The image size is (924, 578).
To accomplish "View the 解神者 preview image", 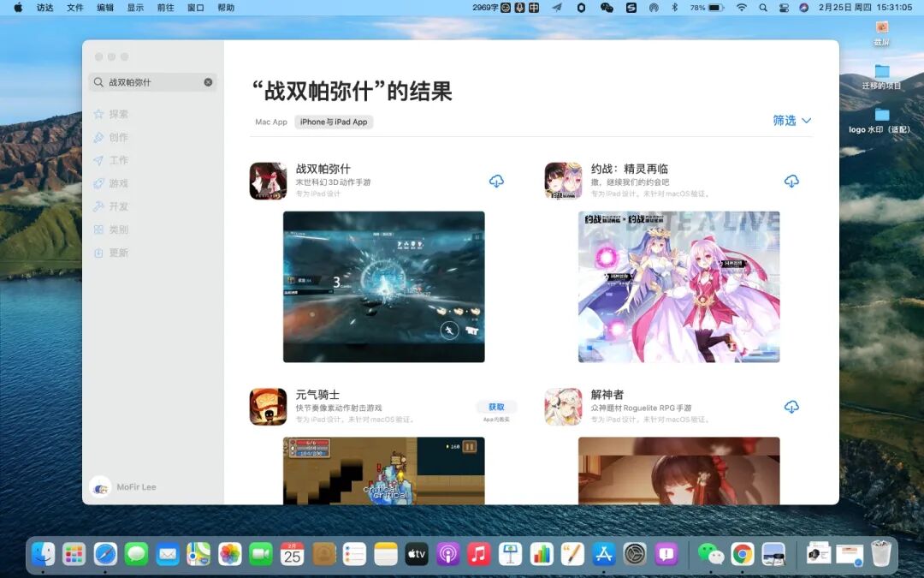I will point(678,471).
